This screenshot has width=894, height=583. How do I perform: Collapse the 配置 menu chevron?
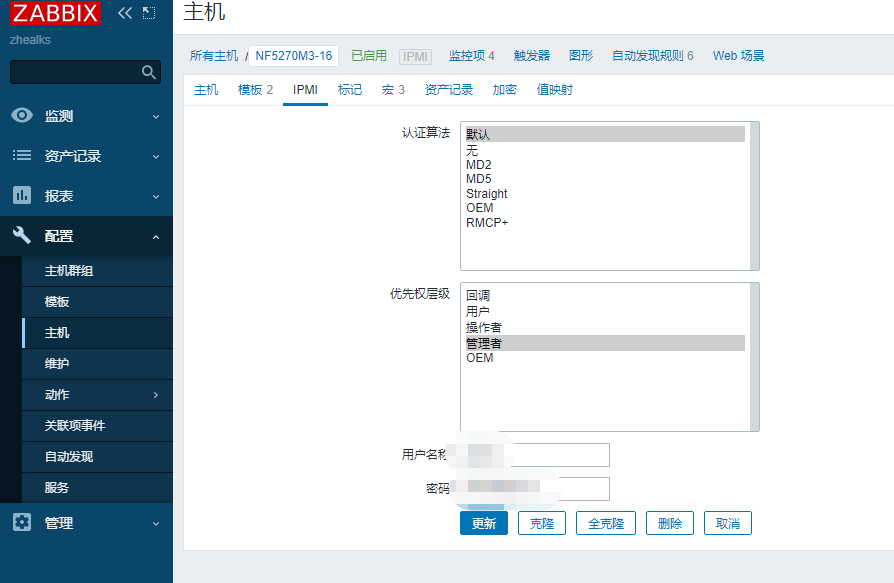pos(155,237)
